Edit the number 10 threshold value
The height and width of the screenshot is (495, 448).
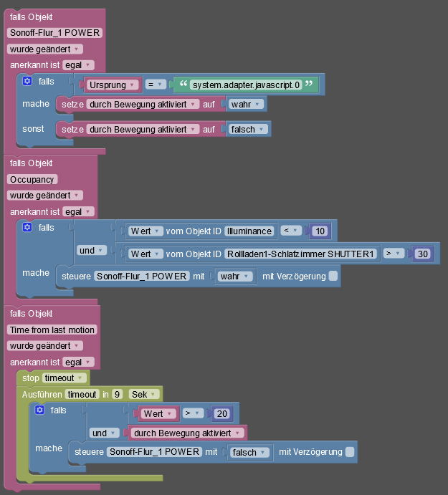320,231
